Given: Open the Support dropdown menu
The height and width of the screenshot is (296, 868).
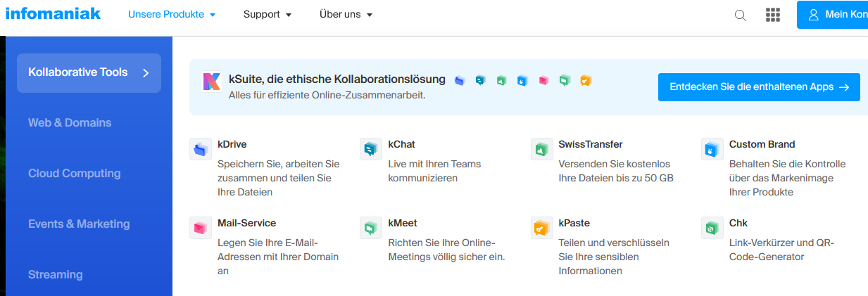Looking at the screenshot, I should [267, 15].
